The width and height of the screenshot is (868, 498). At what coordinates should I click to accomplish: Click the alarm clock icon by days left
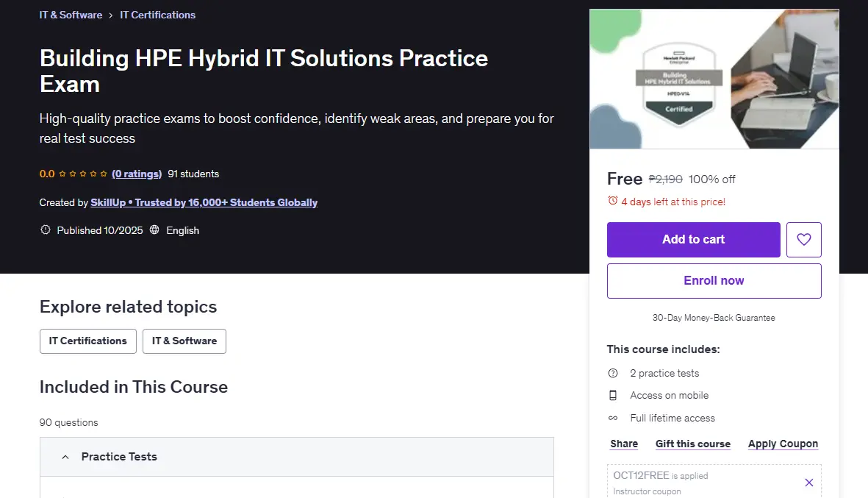coord(612,201)
